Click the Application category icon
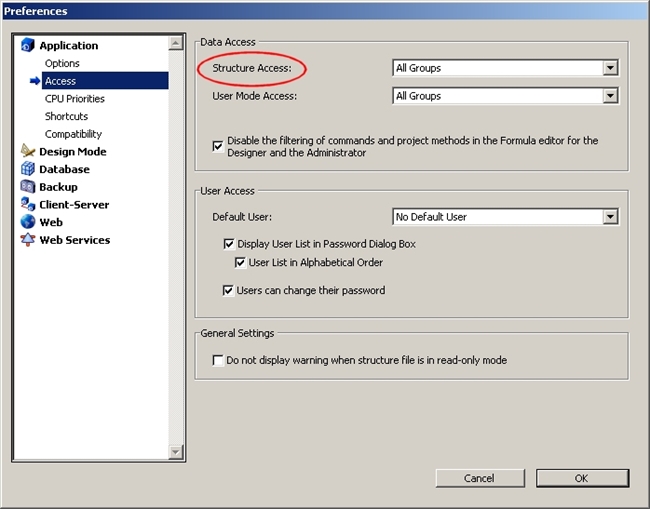This screenshot has width=650, height=509. tap(28, 45)
